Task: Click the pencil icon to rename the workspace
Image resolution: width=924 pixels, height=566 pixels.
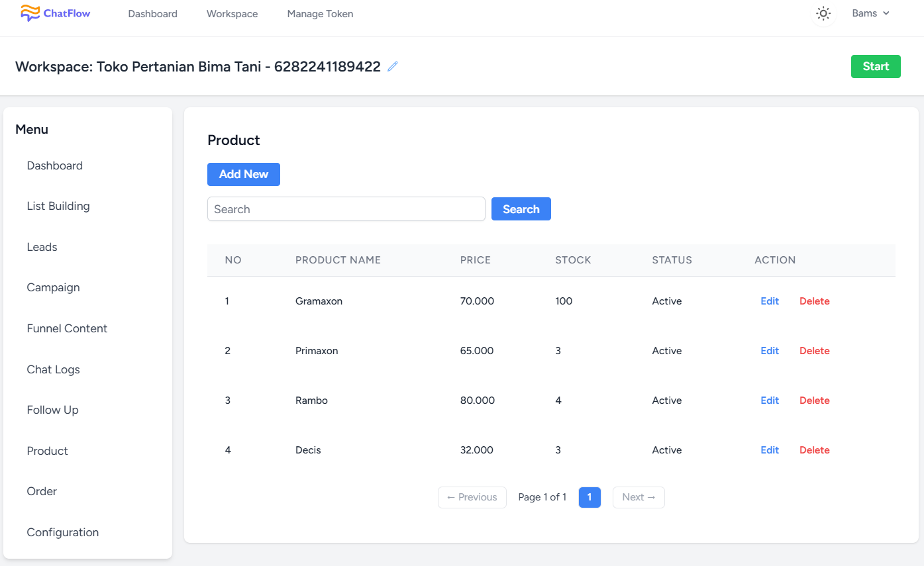Action: (393, 66)
